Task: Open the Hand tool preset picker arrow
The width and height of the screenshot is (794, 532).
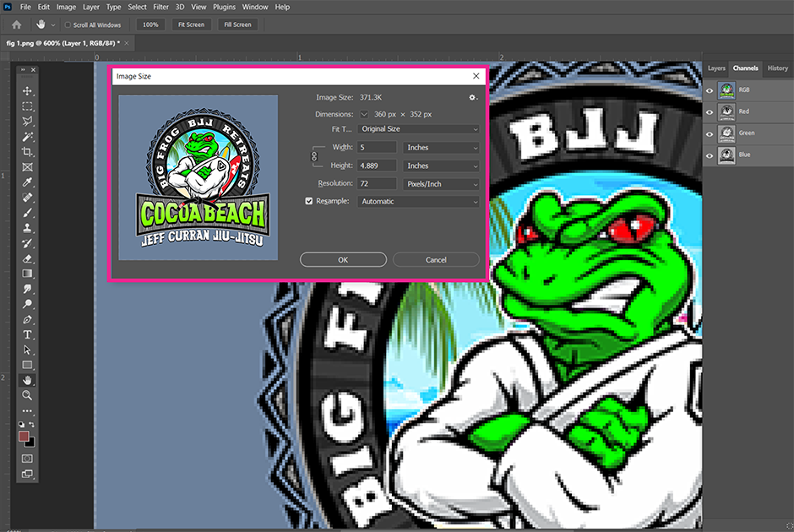Action: [x=52, y=24]
